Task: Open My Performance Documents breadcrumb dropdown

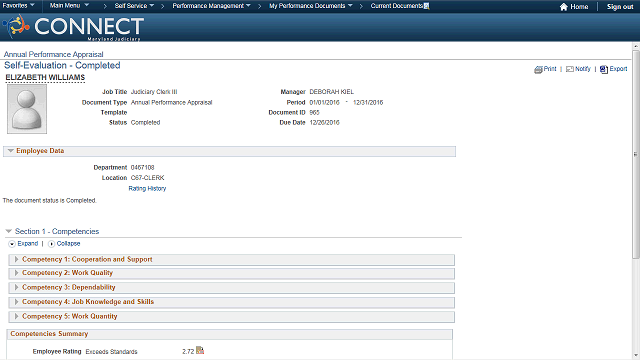Action: pyautogui.click(x=311, y=6)
